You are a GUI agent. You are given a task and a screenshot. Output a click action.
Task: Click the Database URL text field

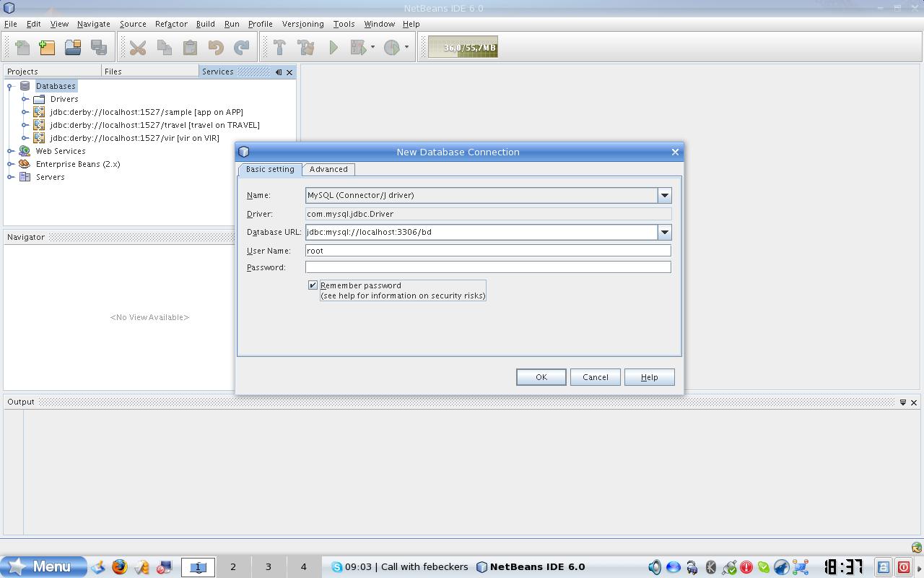point(481,232)
